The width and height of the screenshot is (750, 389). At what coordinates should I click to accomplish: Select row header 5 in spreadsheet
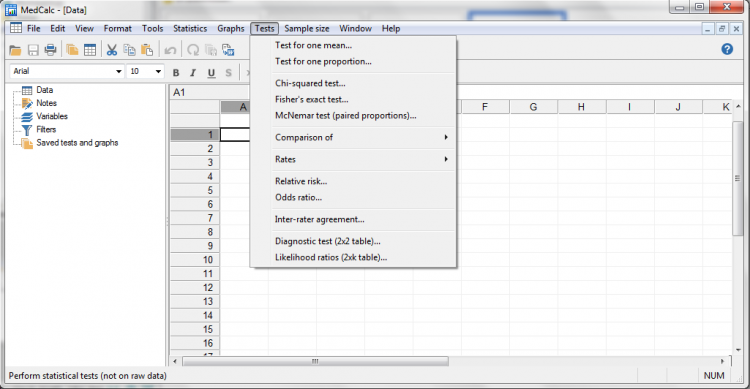coord(195,190)
